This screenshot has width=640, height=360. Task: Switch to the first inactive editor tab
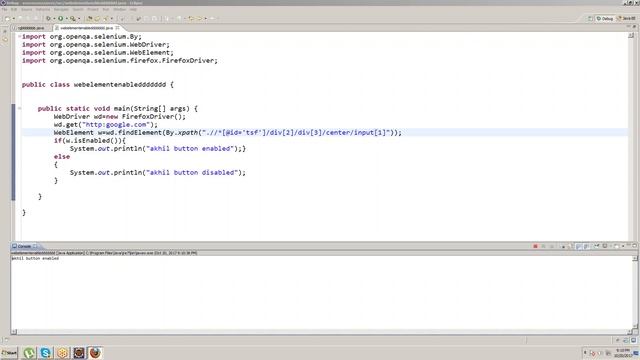point(31,28)
